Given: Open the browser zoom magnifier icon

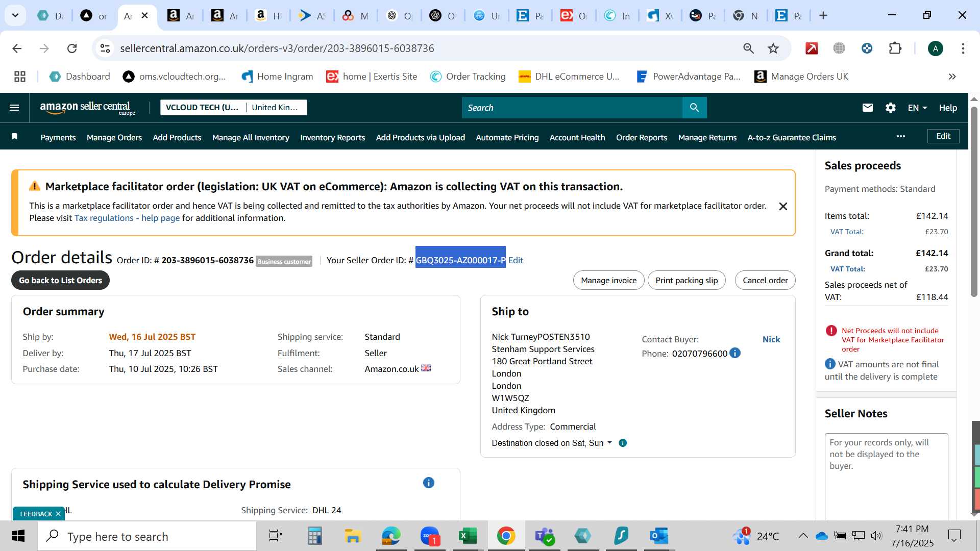Looking at the screenshot, I should point(748,48).
